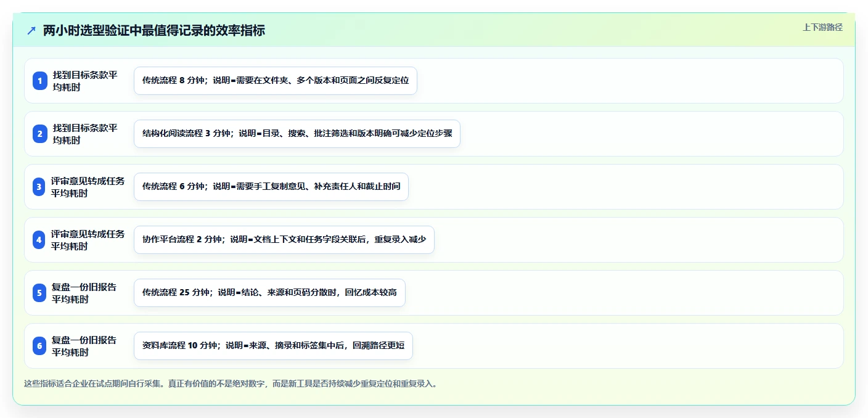Click row 3 label '评审意见转成任务平均耗时'

[x=88, y=187]
